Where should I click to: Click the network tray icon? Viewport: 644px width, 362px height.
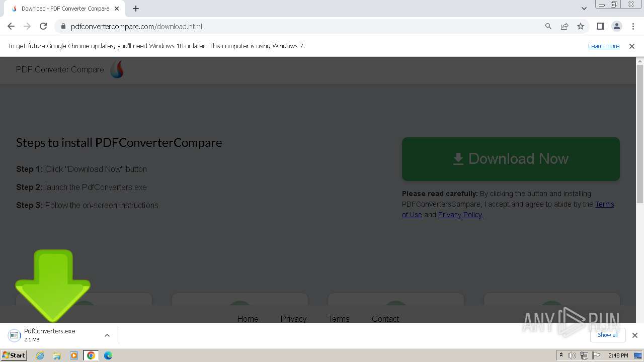pyautogui.click(x=584, y=355)
